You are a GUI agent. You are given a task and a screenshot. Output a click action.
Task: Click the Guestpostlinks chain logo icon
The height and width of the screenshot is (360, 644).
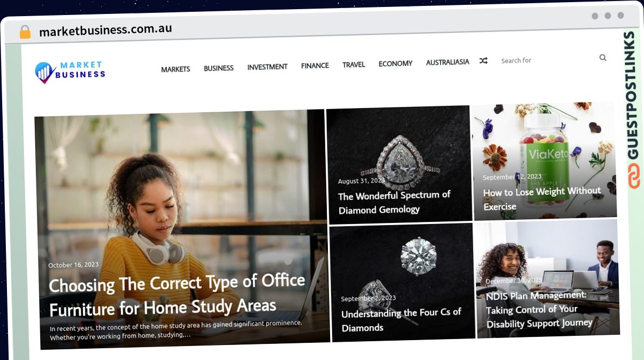click(x=634, y=177)
